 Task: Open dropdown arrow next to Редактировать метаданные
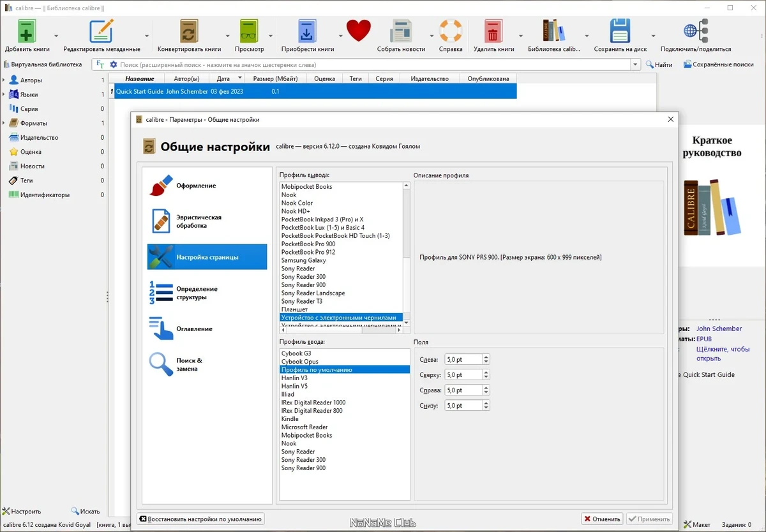pos(147,36)
